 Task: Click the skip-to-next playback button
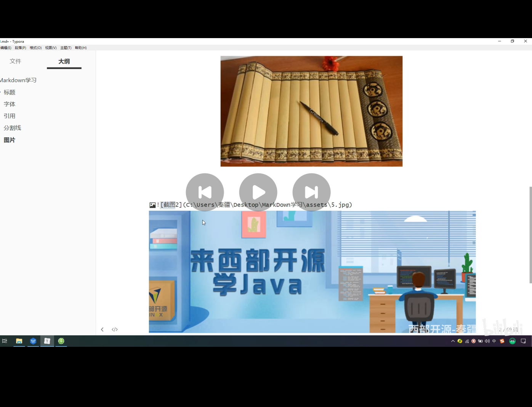pos(311,192)
